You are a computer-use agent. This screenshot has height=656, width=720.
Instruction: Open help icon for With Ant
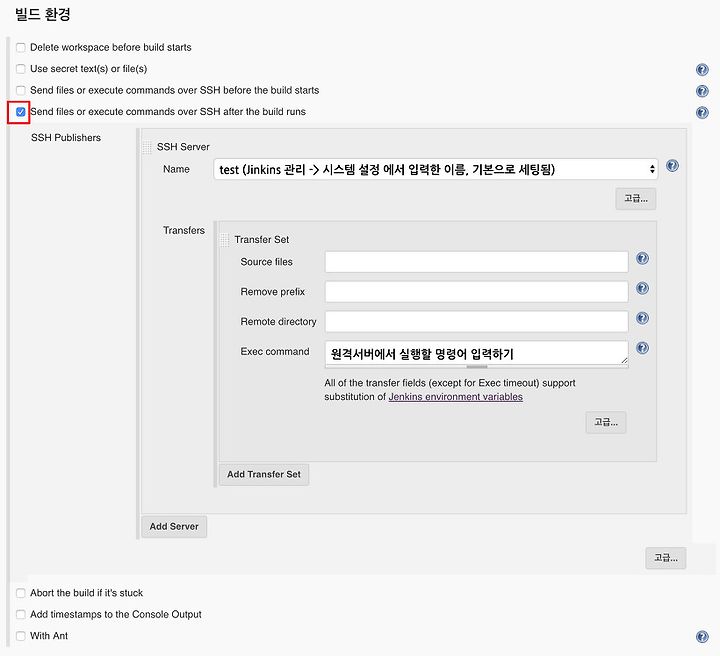point(702,637)
